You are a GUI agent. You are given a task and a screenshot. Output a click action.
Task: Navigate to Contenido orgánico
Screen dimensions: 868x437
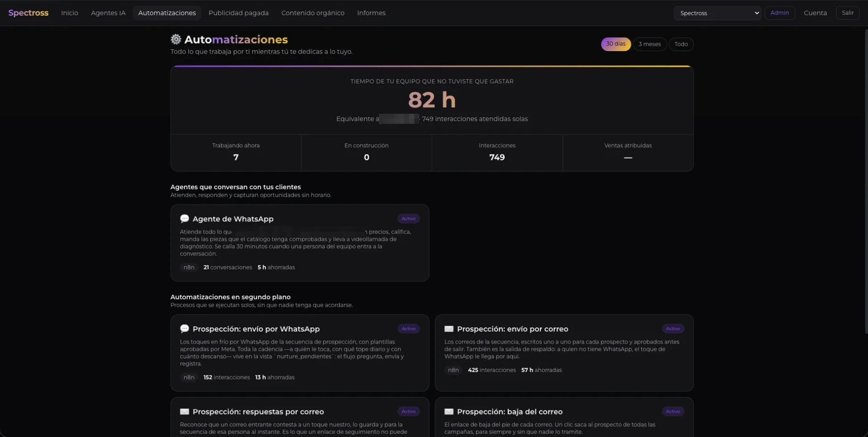click(x=313, y=13)
